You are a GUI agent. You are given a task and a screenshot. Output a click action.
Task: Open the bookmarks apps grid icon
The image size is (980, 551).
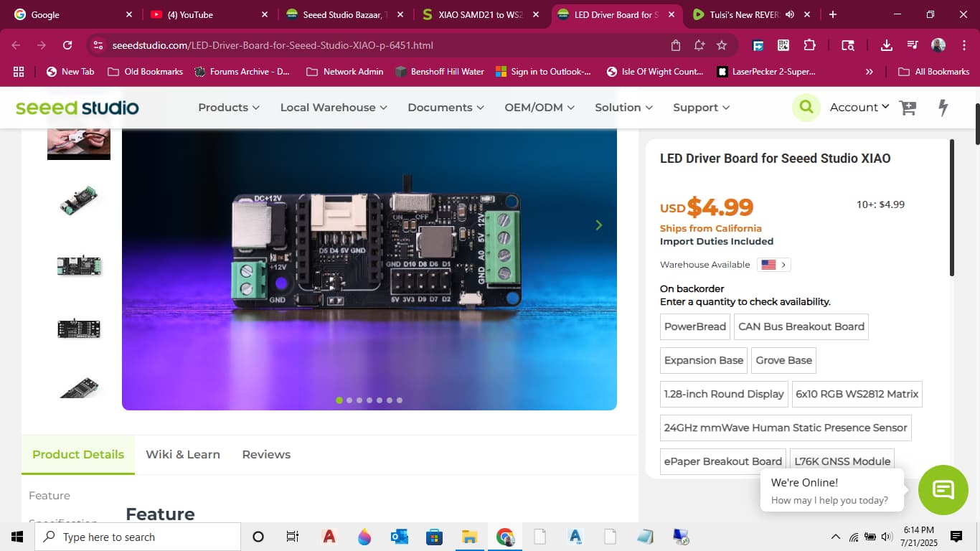tap(19, 72)
